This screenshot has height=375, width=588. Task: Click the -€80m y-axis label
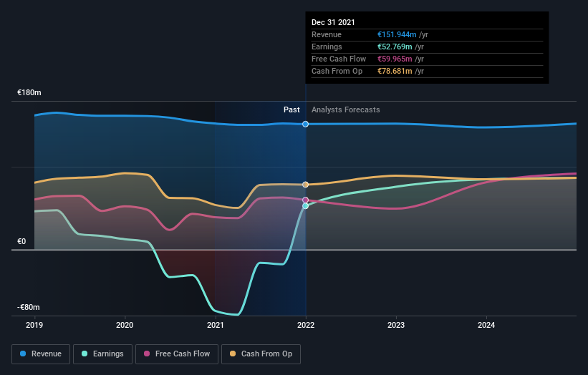29,307
